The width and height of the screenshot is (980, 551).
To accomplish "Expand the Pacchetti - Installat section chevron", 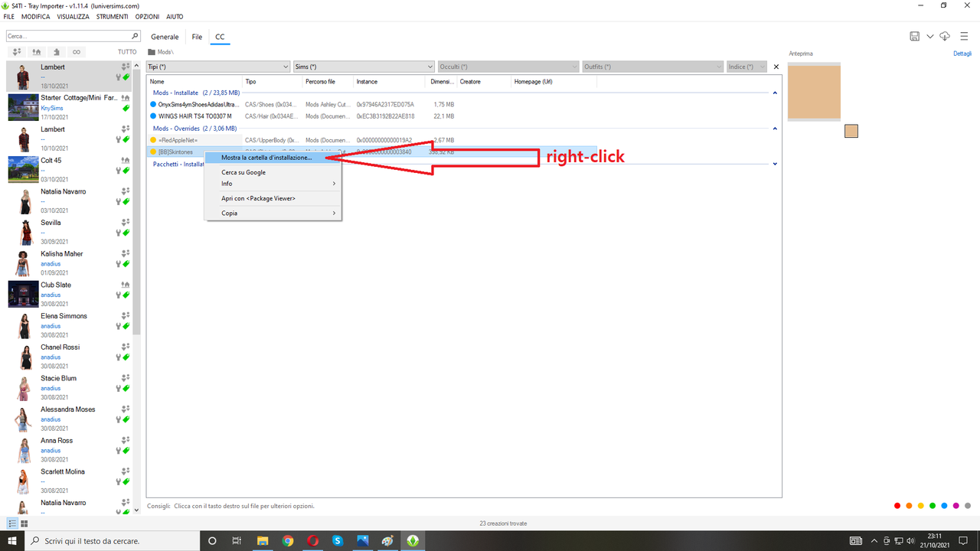I will pyautogui.click(x=774, y=164).
